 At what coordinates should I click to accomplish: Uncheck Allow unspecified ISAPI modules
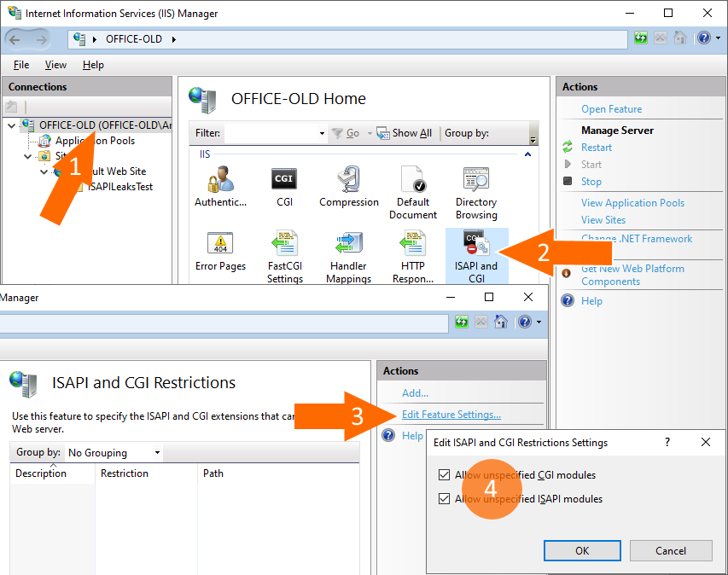(446, 498)
